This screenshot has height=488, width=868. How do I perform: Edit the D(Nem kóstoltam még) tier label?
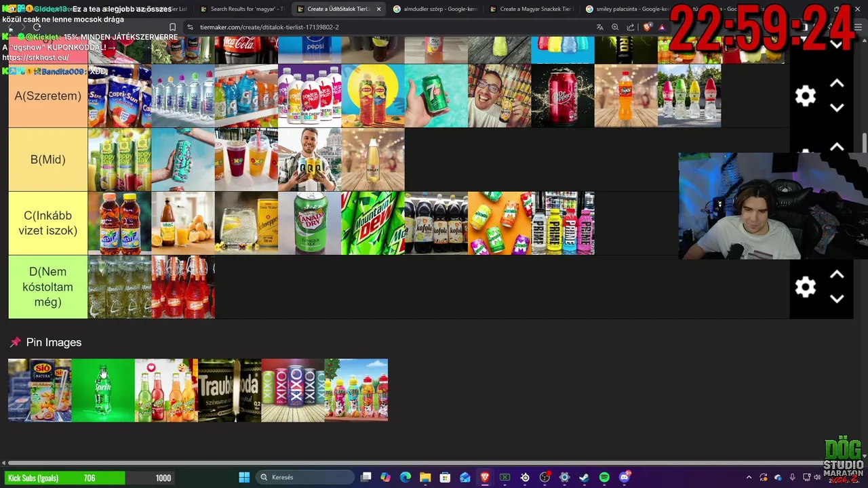pyautogui.click(x=47, y=287)
